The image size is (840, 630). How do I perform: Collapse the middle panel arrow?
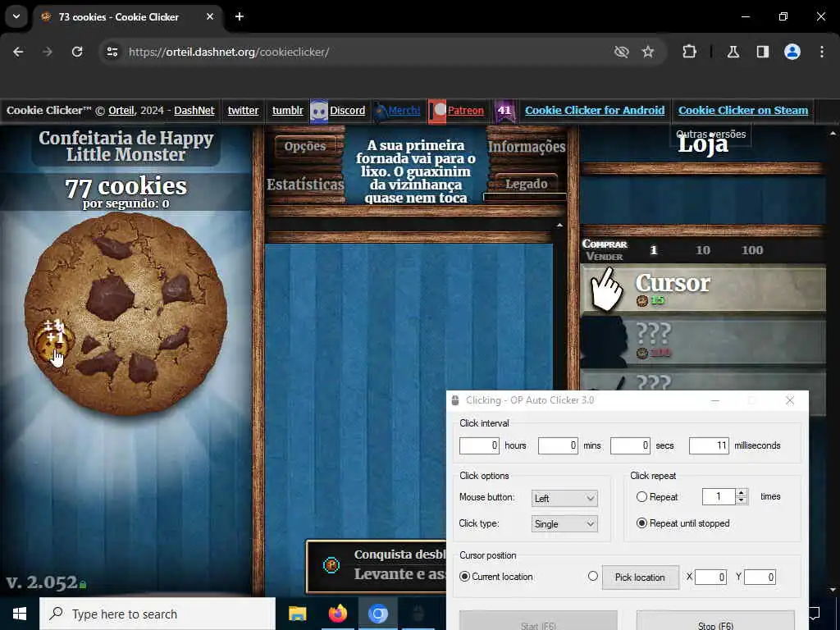click(559, 226)
